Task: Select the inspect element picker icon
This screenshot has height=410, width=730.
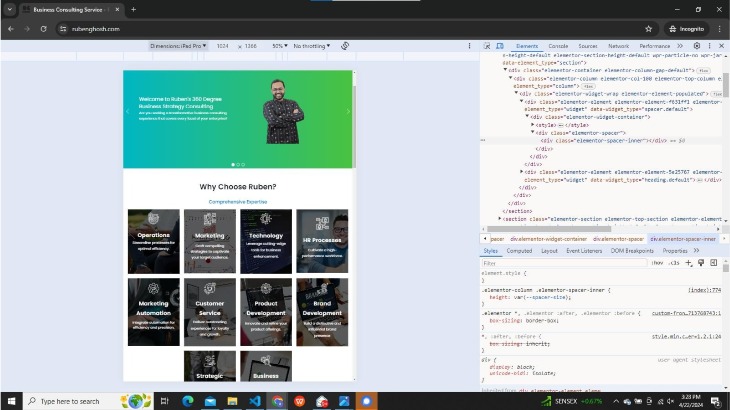Action: pyautogui.click(x=487, y=46)
